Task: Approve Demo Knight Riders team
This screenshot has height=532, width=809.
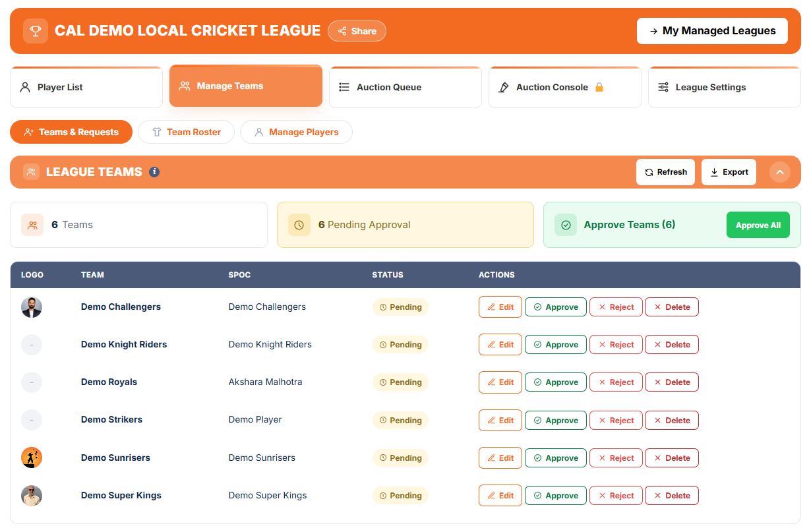Action: click(556, 345)
